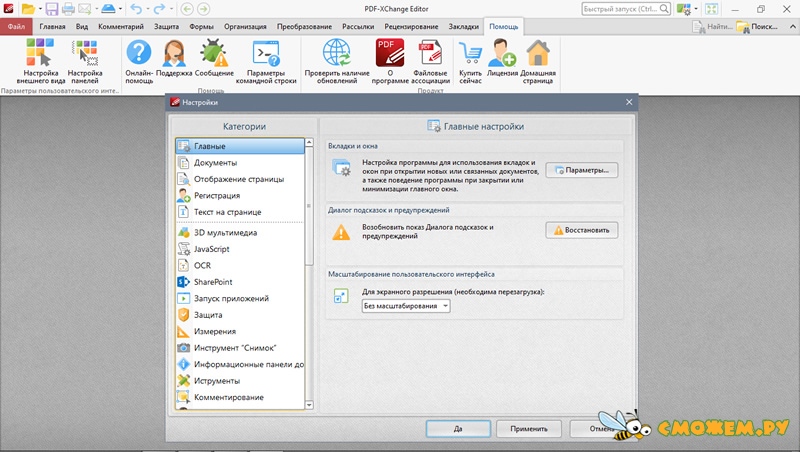Click the Восстановить button
This screenshot has height=452, width=800.
582,230
